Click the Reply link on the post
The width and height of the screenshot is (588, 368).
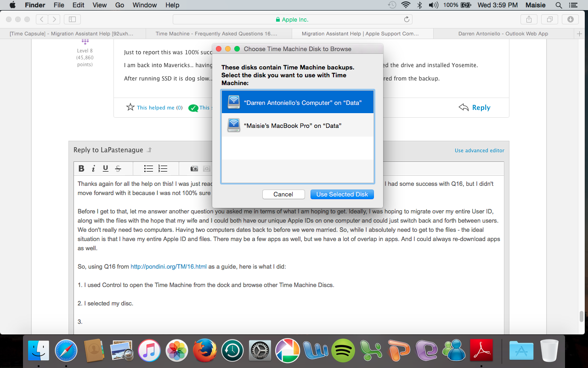click(x=475, y=107)
